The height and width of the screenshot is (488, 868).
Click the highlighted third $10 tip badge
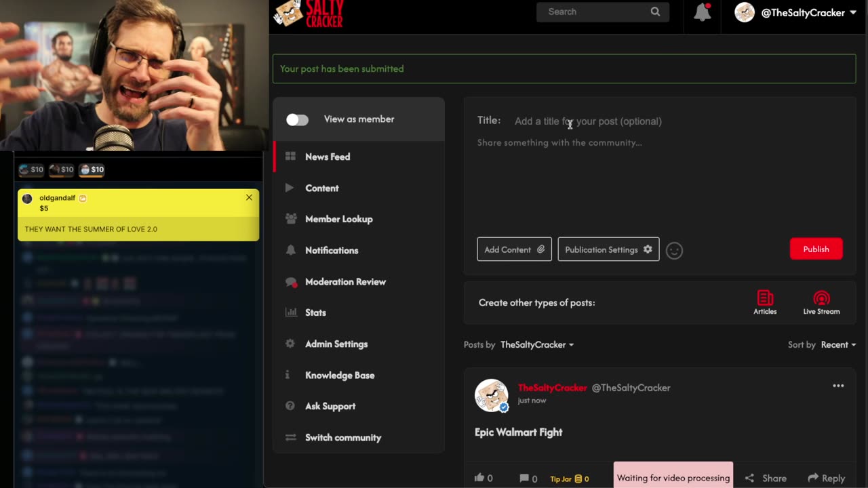(x=92, y=169)
